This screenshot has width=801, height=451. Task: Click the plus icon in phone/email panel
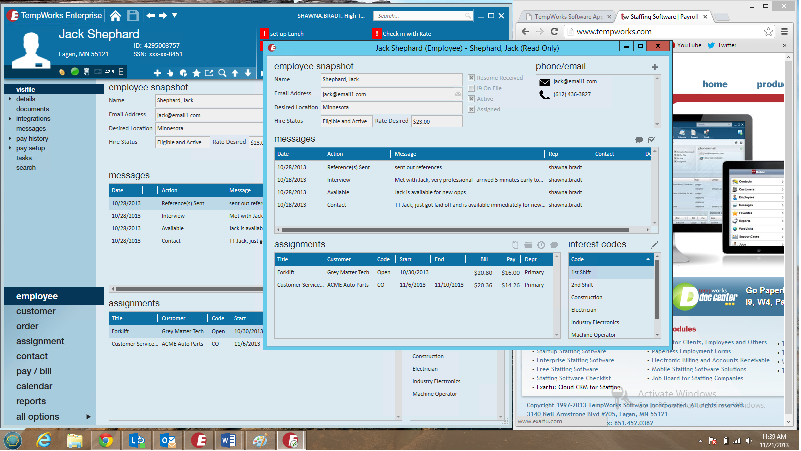(655, 67)
